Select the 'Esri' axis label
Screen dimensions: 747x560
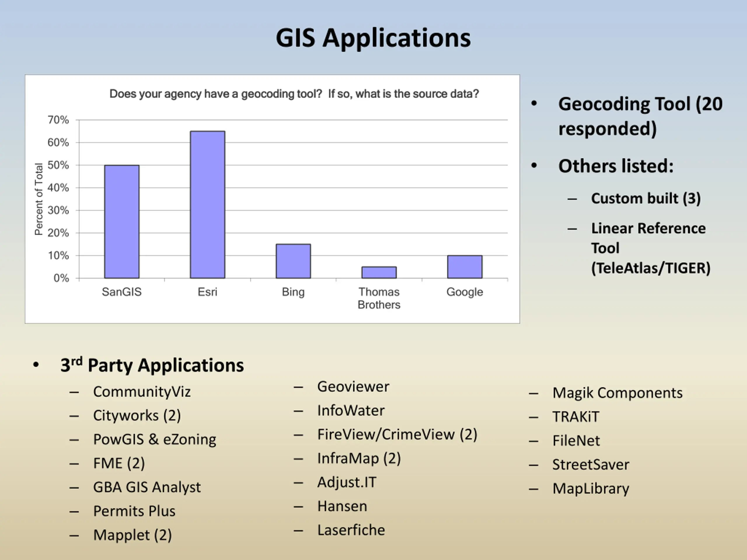tap(207, 292)
